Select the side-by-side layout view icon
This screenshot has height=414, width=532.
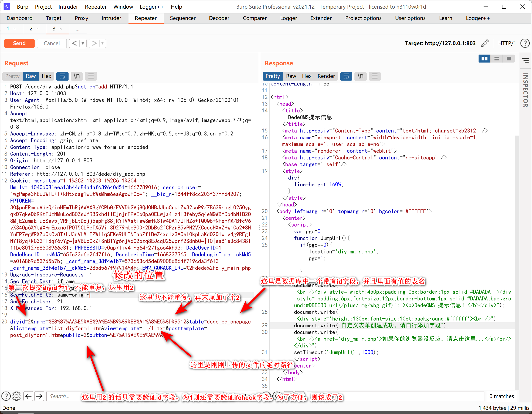484,59
